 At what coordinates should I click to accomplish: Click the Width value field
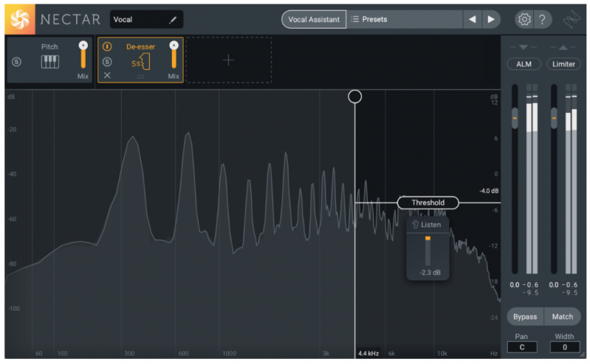(564, 347)
